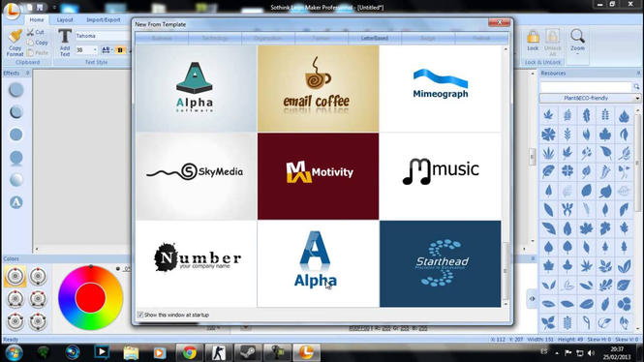Click the Add Text T icon

tap(65, 36)
